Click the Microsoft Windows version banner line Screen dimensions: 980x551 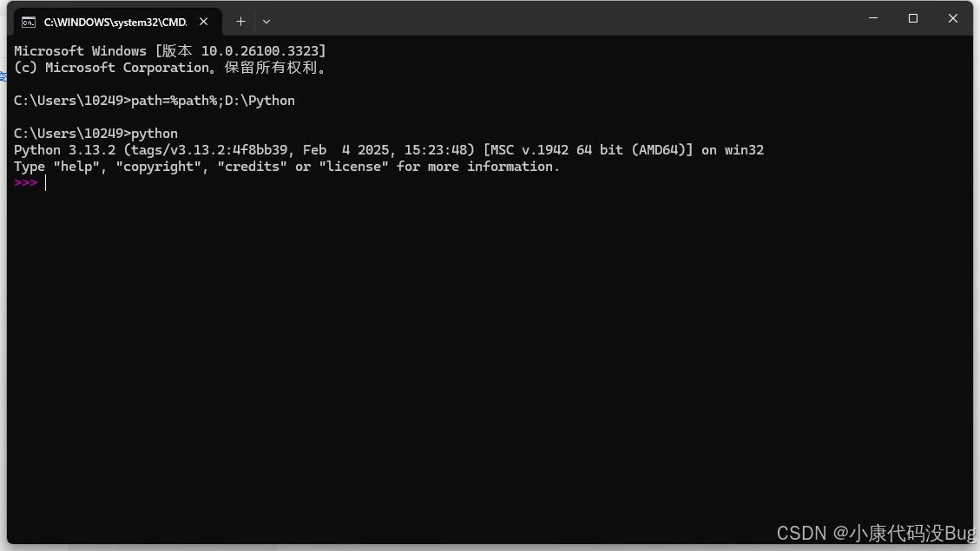coord(169,50)
